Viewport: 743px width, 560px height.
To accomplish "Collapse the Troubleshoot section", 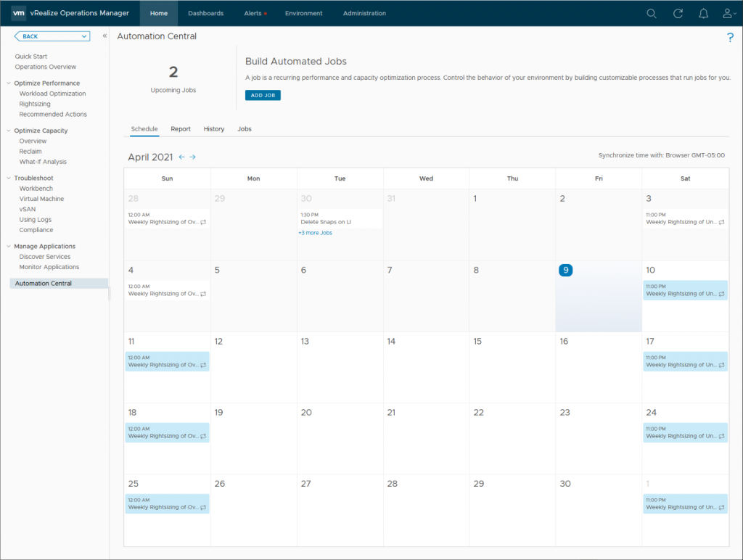I will [x=8, y=178].
